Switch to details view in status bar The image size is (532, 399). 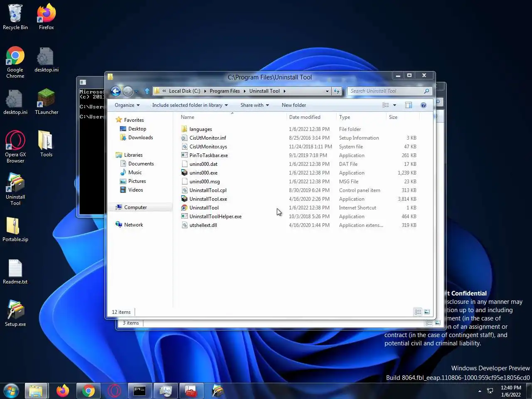[x=418, y=312]
